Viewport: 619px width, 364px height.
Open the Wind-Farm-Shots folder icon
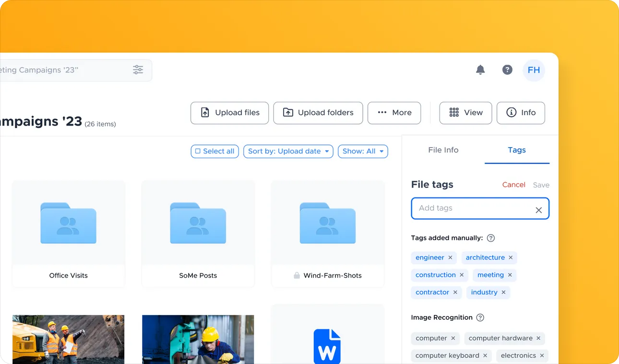[x=327, y=223]
